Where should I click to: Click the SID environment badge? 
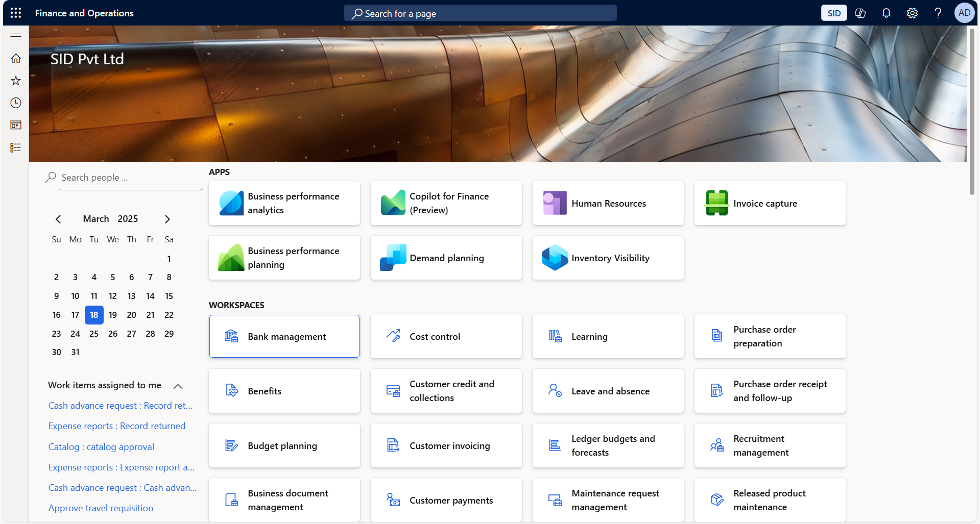(833, 13)
